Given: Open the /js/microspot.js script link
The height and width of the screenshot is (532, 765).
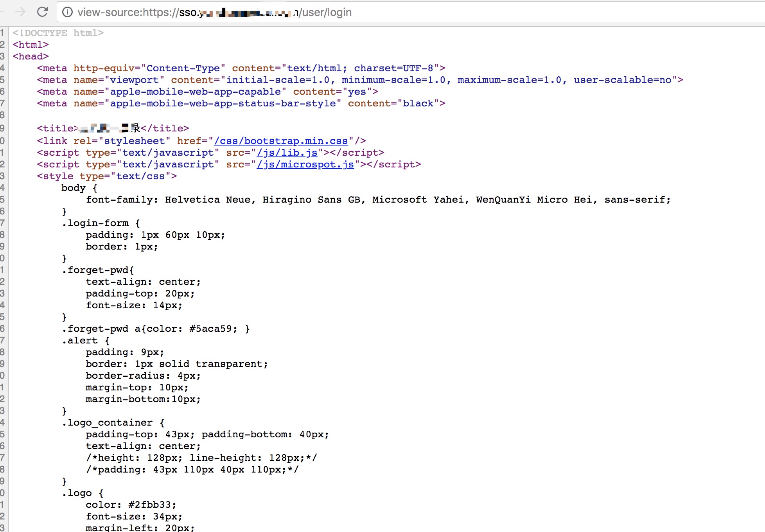Looking at the screenshot, I should pos(305,164).
